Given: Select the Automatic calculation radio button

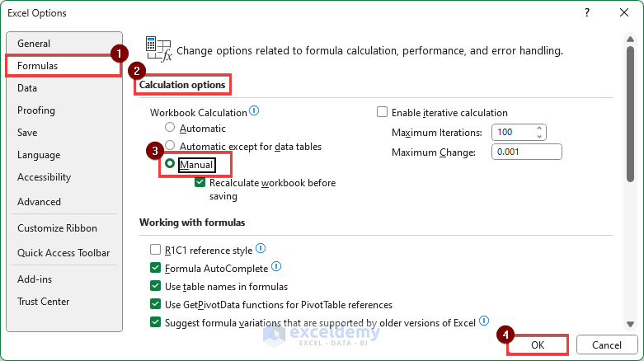Looking at the screenshot, I should [x=171, y=128].
